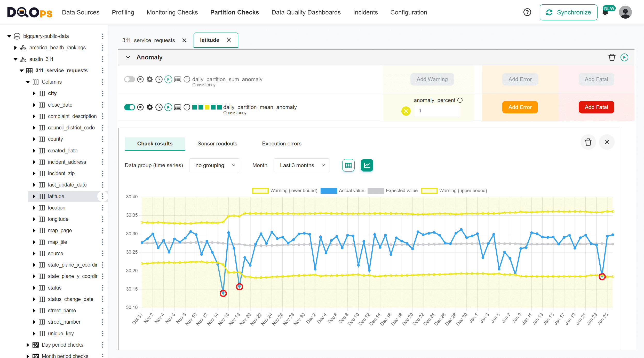The image size is (644, 358).
Task: Run the daily_partition_mean_anomaly check now
Action: (168, 107)
